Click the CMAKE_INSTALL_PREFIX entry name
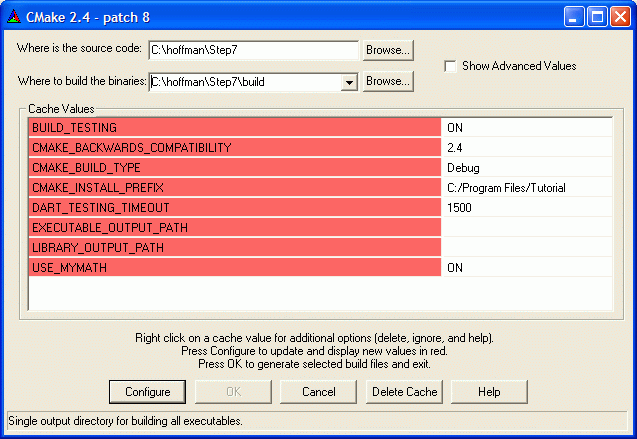 (234, 188)
